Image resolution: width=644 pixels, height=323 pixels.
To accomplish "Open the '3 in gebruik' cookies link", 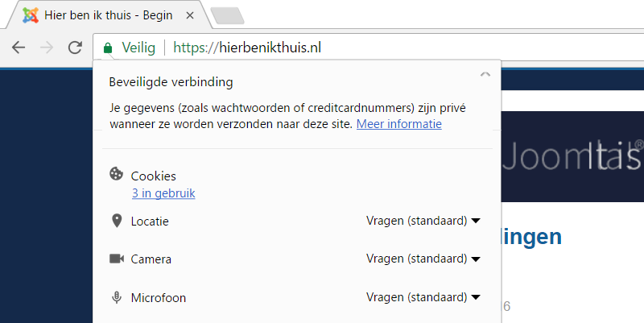I will point(163,193).
